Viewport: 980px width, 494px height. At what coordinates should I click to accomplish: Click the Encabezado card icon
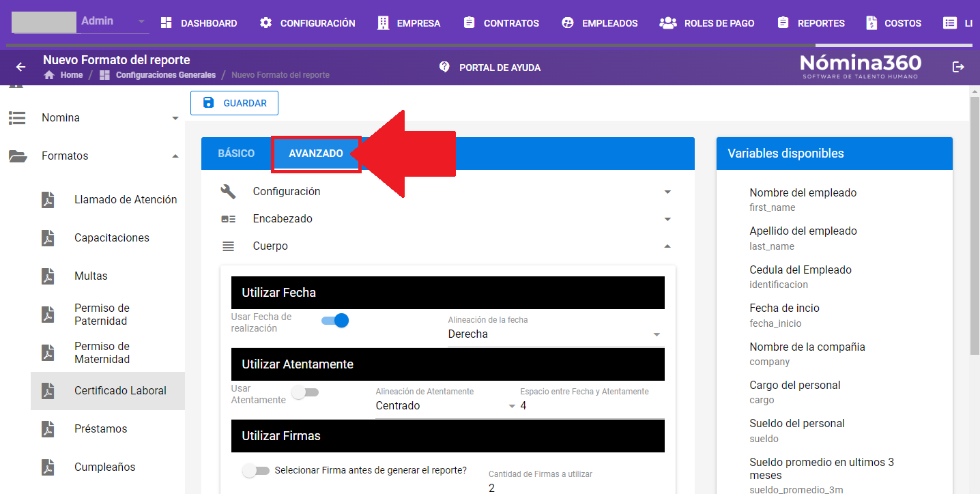point(228,219)
